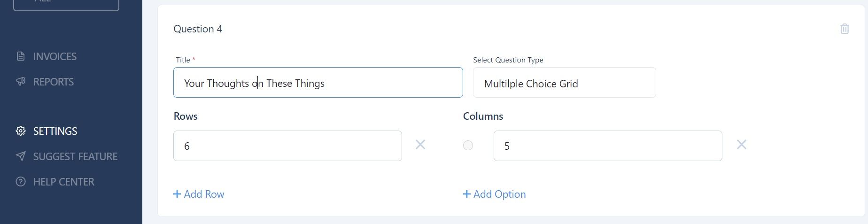The image size is (868, 224).
Task: Click the Suggest Feature paper plane icon
Action: tap(21, 156)
